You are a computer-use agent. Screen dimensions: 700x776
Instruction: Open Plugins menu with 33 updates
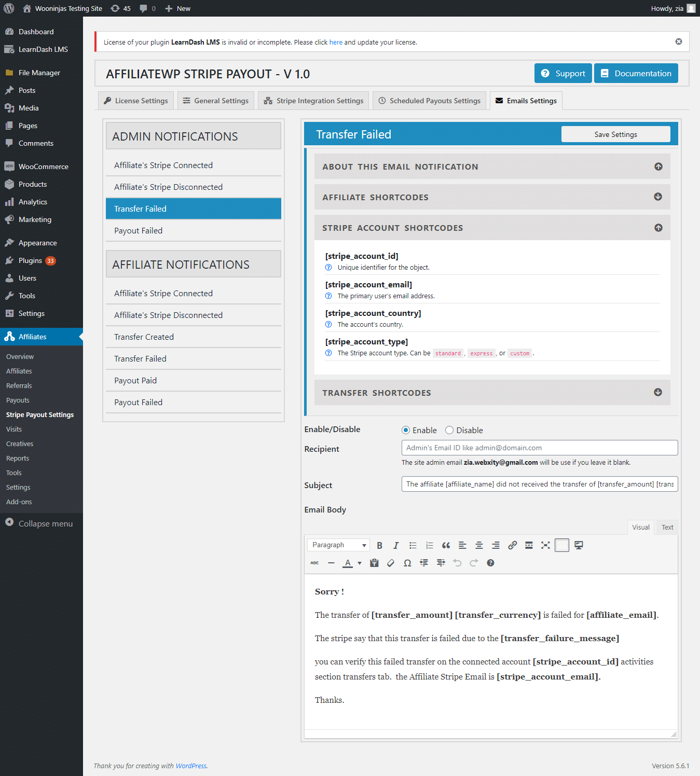(x=42, y=260)
